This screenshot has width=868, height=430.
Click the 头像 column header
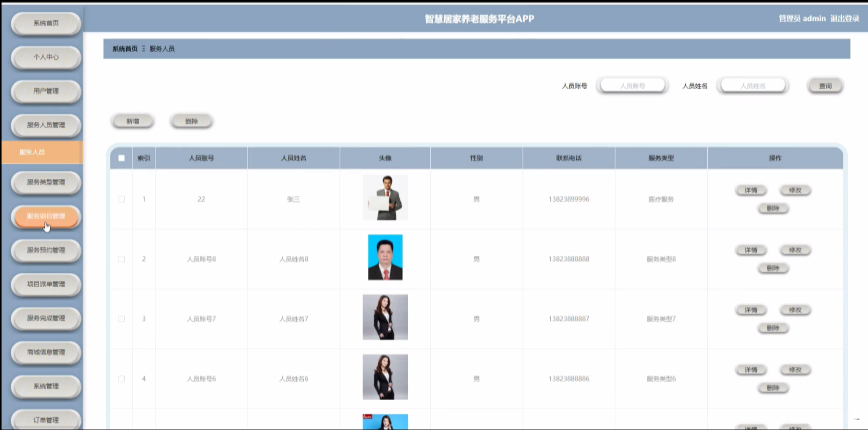point(385,158)
